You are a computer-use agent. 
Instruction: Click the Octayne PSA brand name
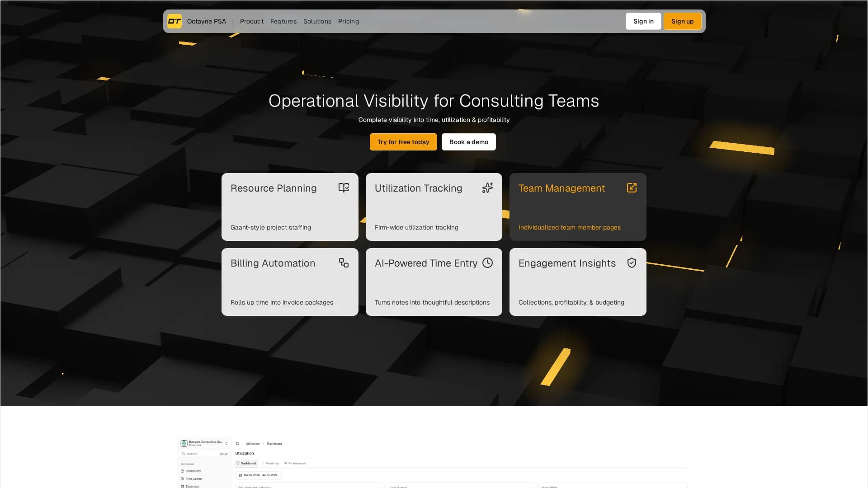[x=207, y=21]
